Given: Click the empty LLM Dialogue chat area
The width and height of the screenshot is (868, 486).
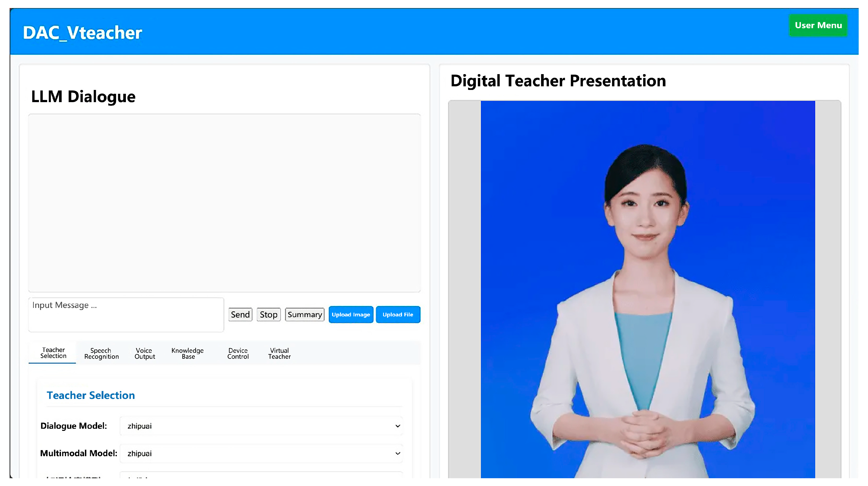Looking at the screenshot, I should click(x=224, y=202).
